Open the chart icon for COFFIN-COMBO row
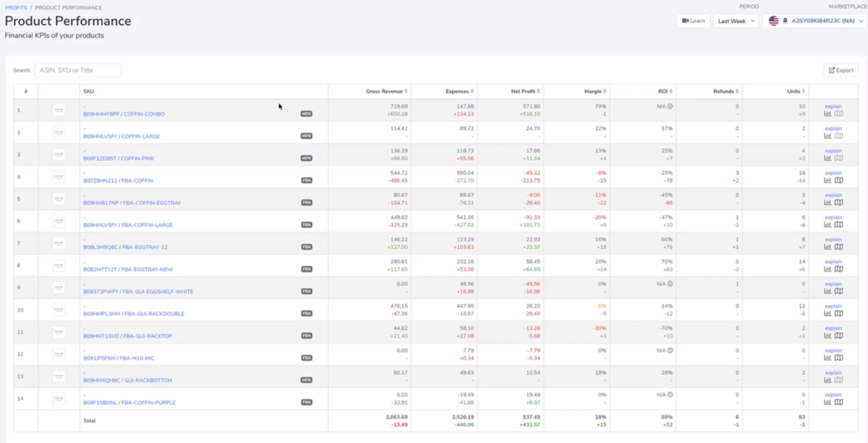The image size is (868, 443). tap(827, 114)
